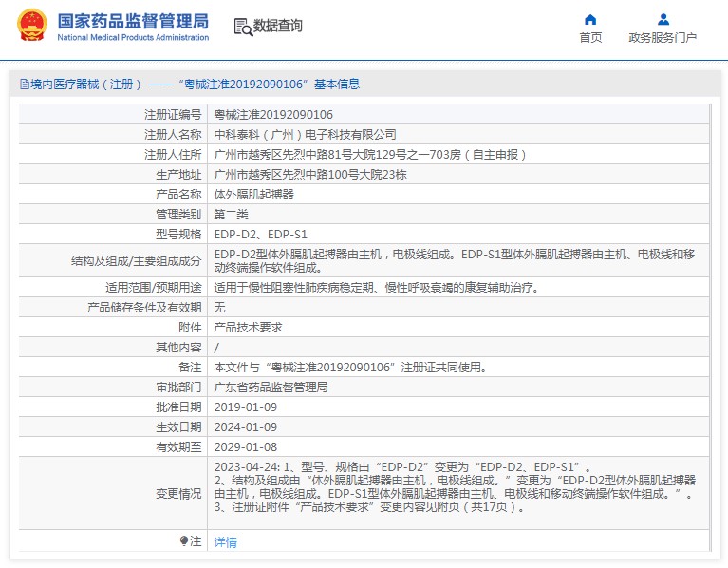Select change item 2、结构及组成由 line
Viewport: 728px width, 568px height.
(x=455, y=486)
